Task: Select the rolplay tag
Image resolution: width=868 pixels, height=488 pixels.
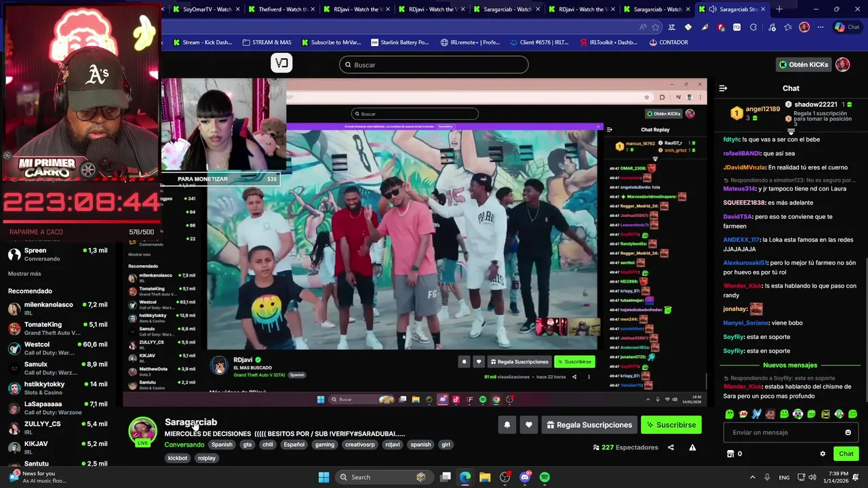Action: pos(207,458)
